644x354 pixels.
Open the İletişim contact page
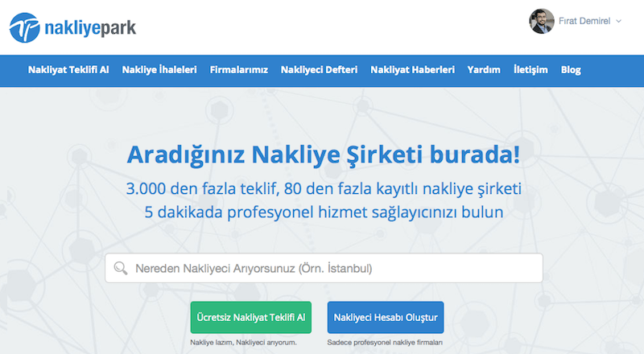point(530,70)
